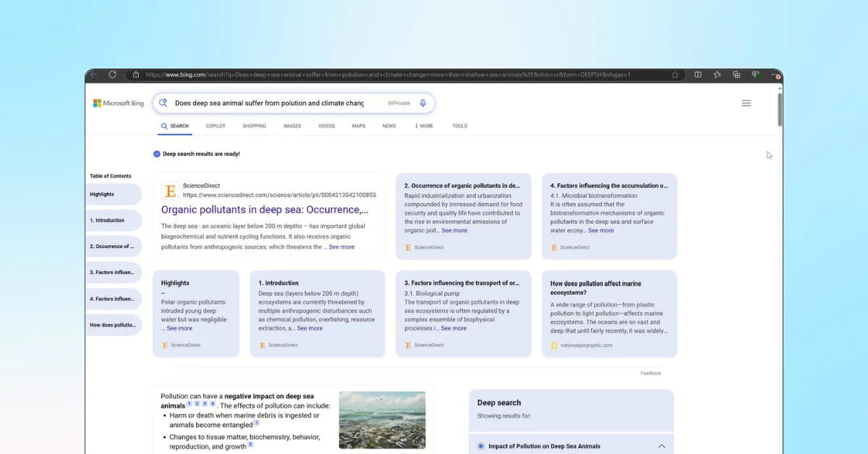Viewport: 868px width, 454px height.
Task: Jump to 1. Introduction in Table of Contents
Action: click(113, 220)
